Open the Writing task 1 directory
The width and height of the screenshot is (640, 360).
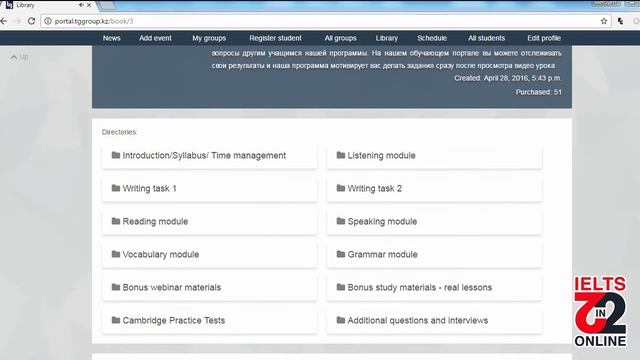tap(209, 189)
